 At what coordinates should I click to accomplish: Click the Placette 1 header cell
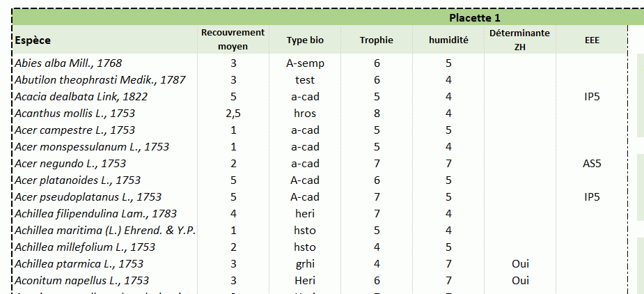[474, 18]
